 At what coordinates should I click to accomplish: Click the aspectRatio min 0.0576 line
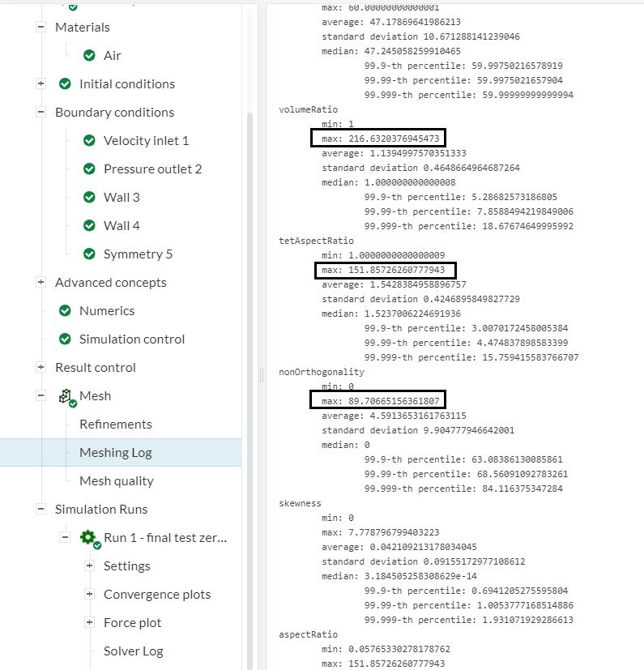tap(386, 649)
